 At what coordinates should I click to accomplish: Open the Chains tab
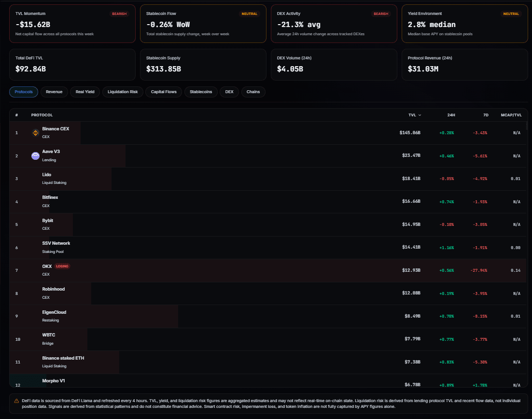(253, 92)
